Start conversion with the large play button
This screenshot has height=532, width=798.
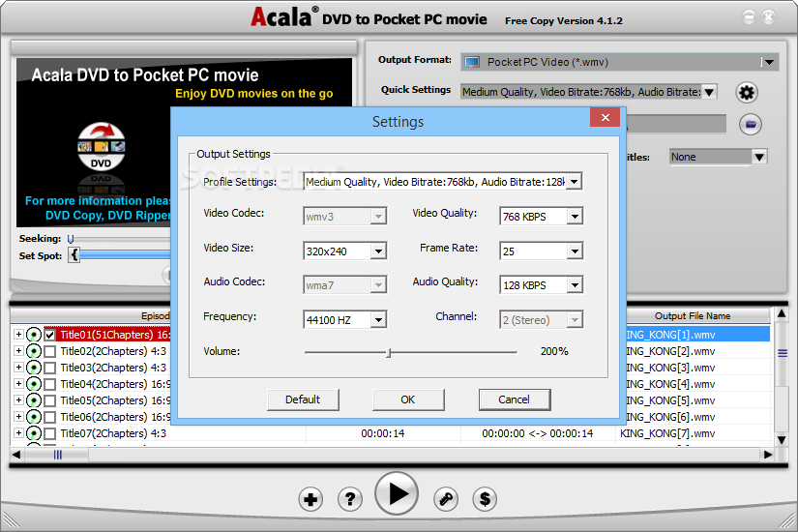click(397, 493)
